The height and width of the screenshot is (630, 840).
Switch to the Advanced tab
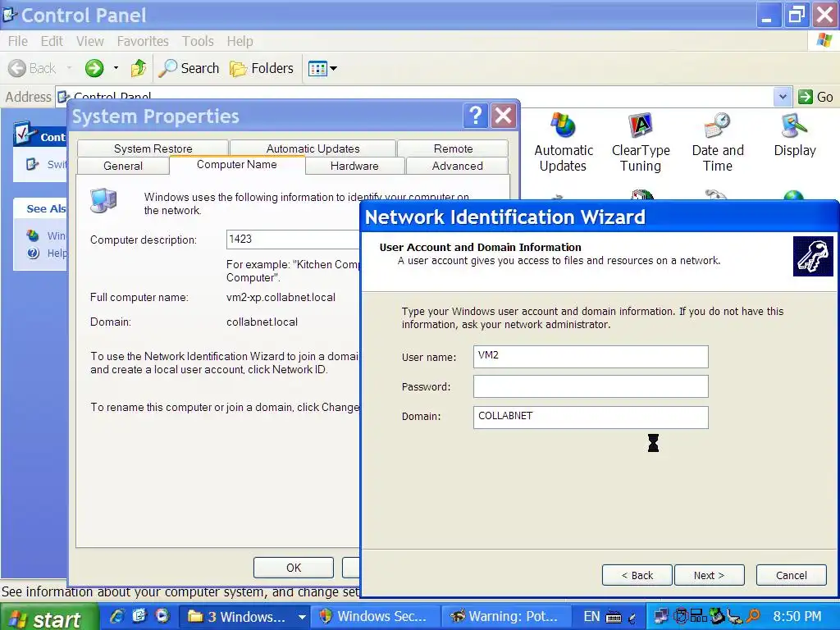[457, 166]
